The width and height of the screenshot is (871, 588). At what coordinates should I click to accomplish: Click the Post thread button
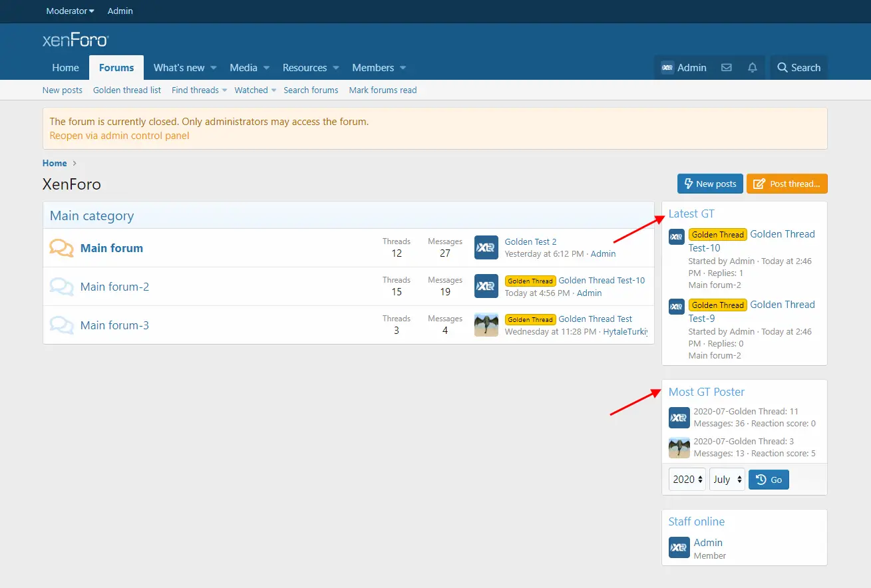[787, 184]
